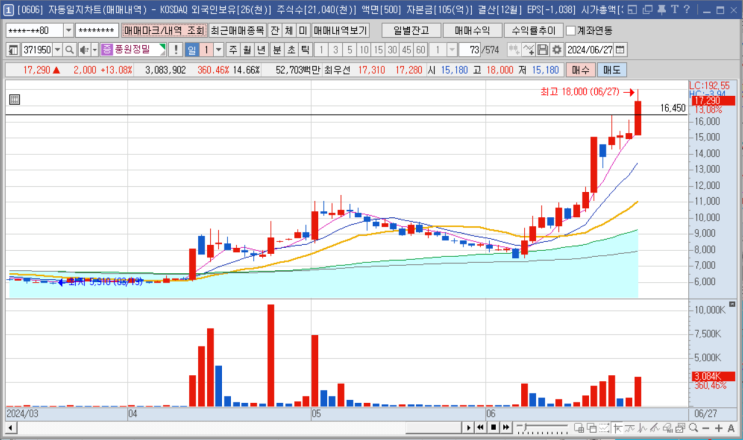743x440 pixels.
Task: Click the compare chart icon with arrow
Action: click(x=529, y=50)
